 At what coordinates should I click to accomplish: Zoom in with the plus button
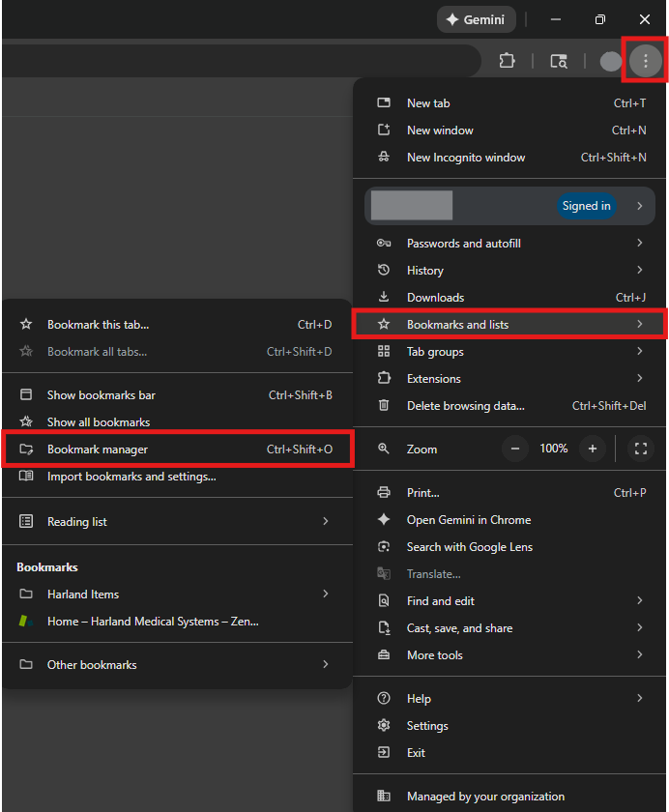pos(592,449)
